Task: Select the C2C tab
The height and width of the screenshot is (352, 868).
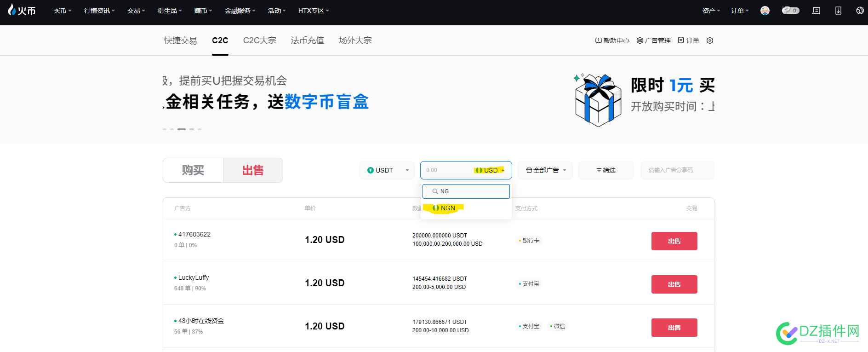Action: 220,40
